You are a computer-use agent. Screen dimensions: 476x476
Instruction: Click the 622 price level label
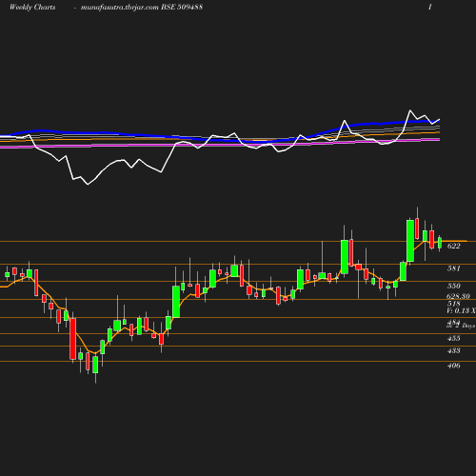[454, 246]
